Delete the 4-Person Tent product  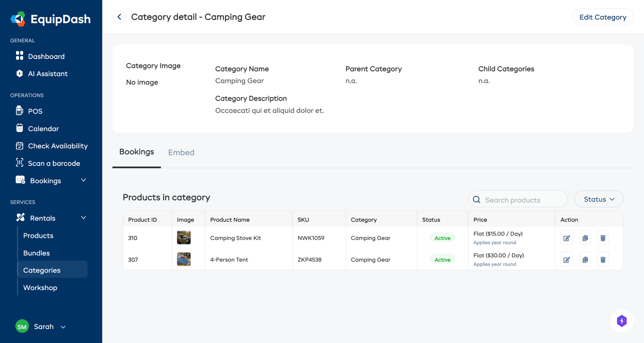point(602,259)
